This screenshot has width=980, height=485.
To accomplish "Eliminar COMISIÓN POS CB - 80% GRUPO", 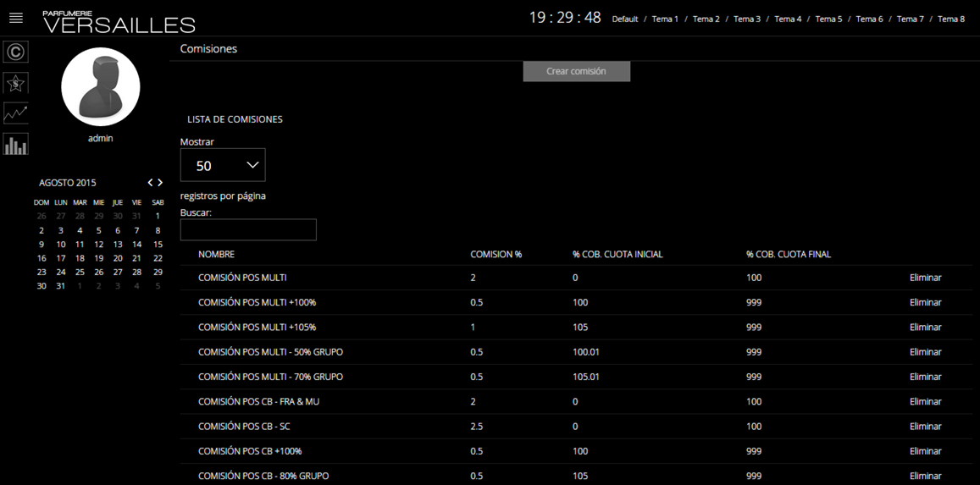I will tap(925, 476).
